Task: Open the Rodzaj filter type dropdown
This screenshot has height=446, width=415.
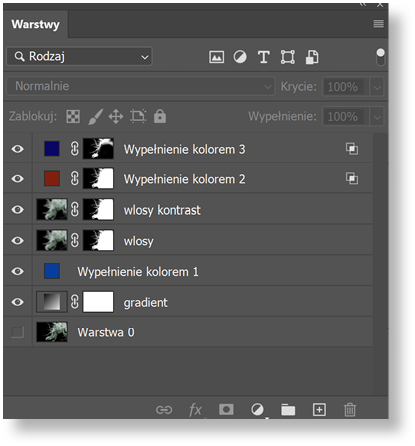Action: [79, 56]
